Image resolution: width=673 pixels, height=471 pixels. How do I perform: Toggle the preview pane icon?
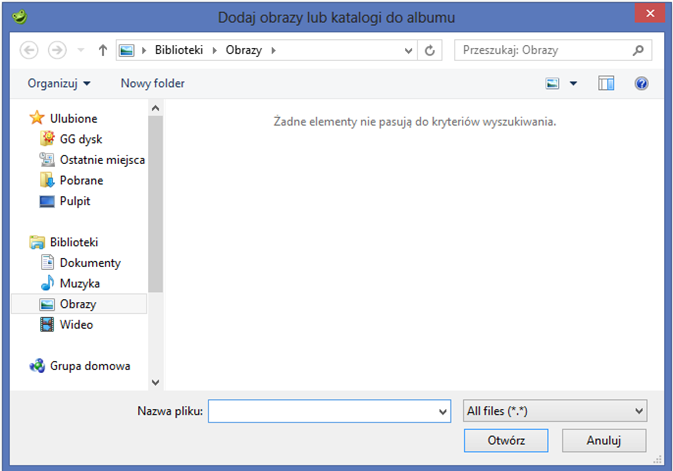click(606, 83)
